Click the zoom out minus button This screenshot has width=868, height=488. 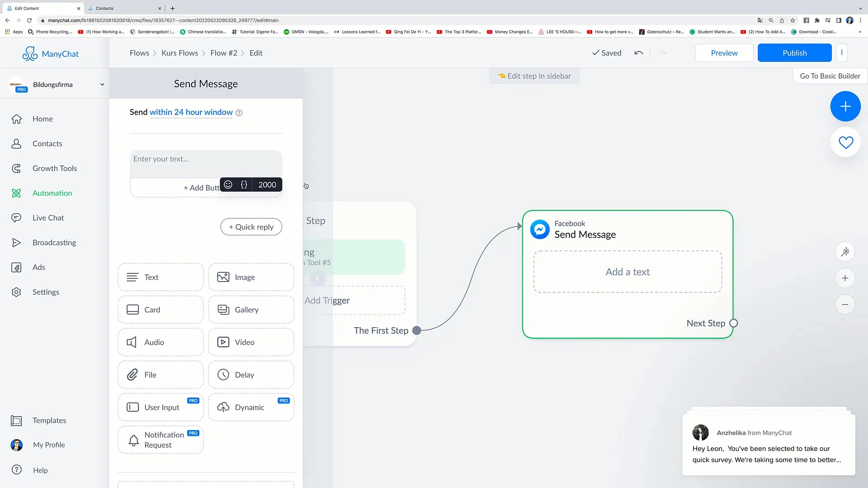click(845, 305)
